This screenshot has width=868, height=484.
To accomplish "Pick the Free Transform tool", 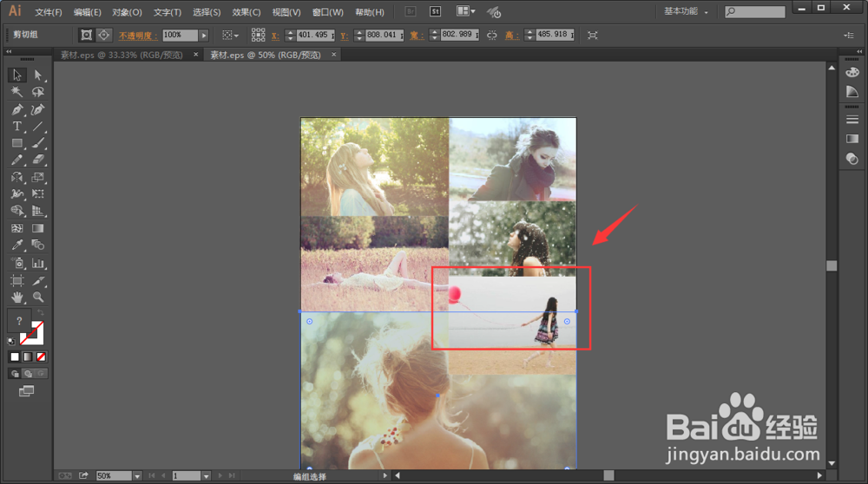I will pyautogui.click(x=37, y=193).
